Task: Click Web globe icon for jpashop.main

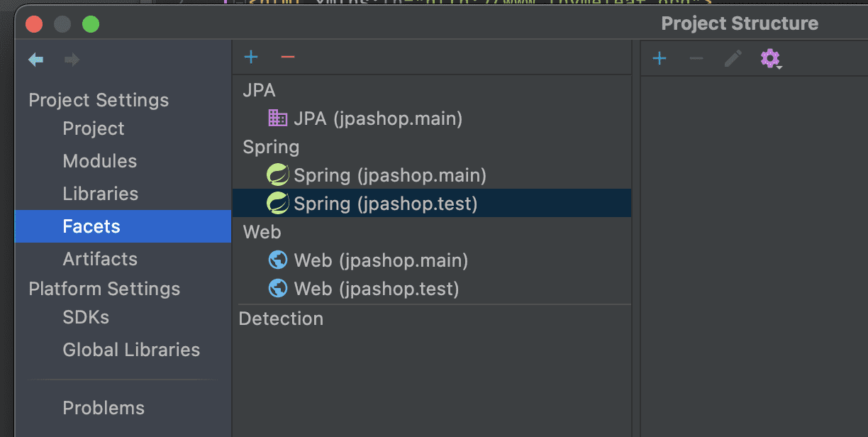Action: coord(277,260)
